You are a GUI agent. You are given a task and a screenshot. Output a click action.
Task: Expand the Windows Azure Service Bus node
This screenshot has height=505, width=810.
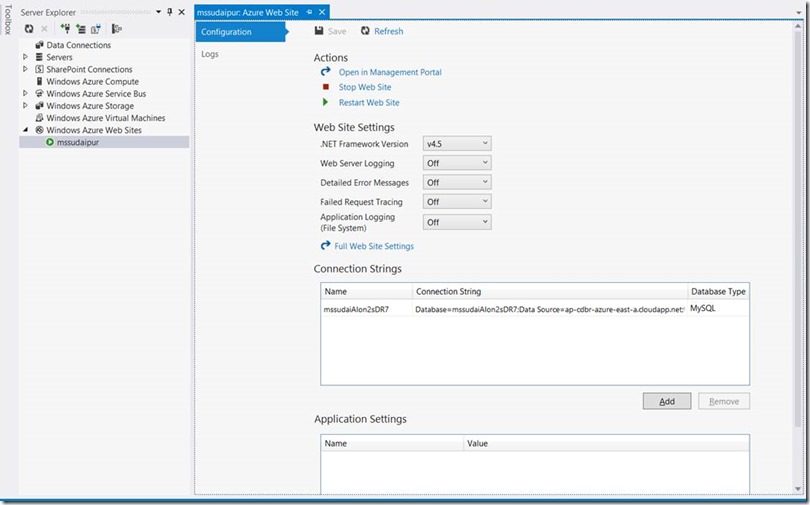coord(25,93)
